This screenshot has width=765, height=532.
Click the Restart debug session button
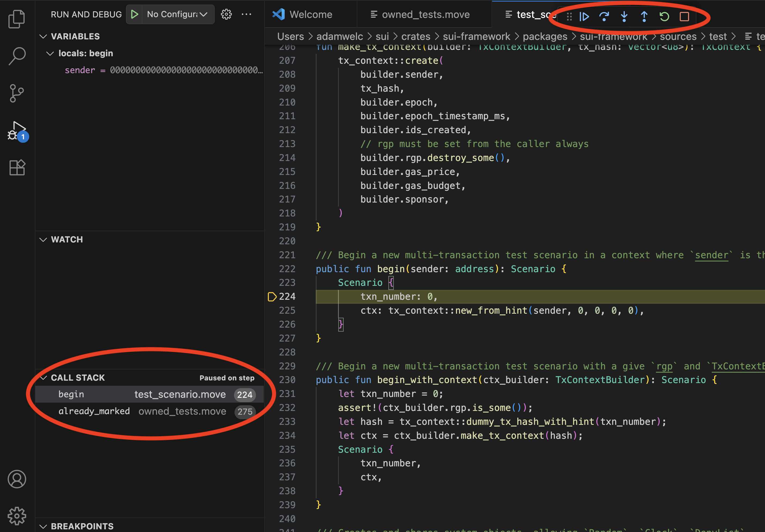pyautogui.click(x=664, y=16)
